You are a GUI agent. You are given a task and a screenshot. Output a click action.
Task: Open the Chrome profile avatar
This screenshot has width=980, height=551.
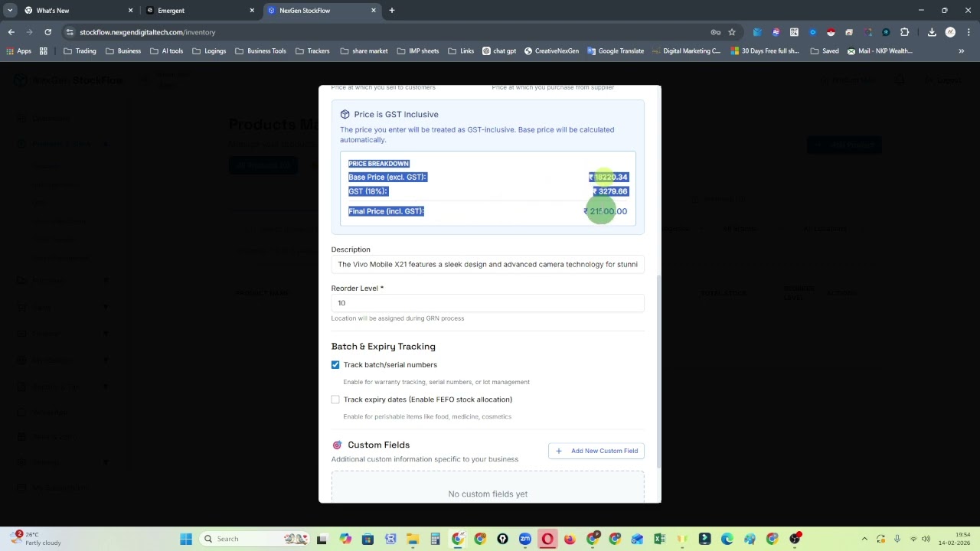950,32
